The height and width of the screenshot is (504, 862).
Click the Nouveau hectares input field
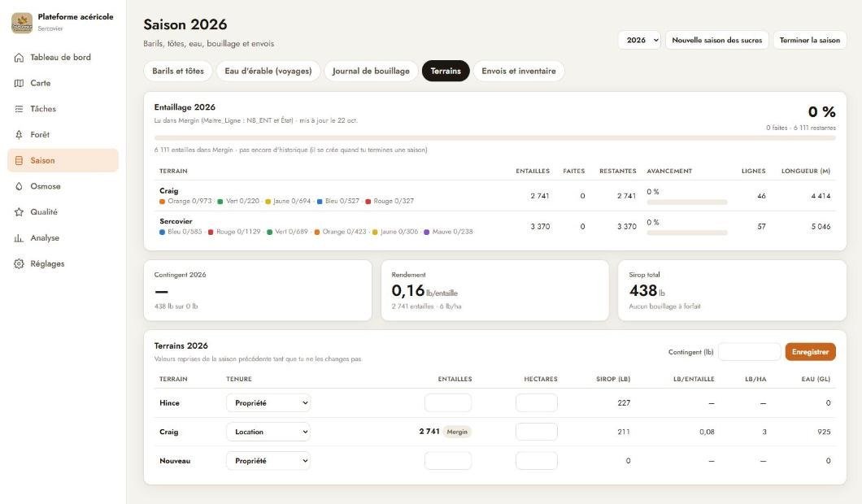coord(537,461)
